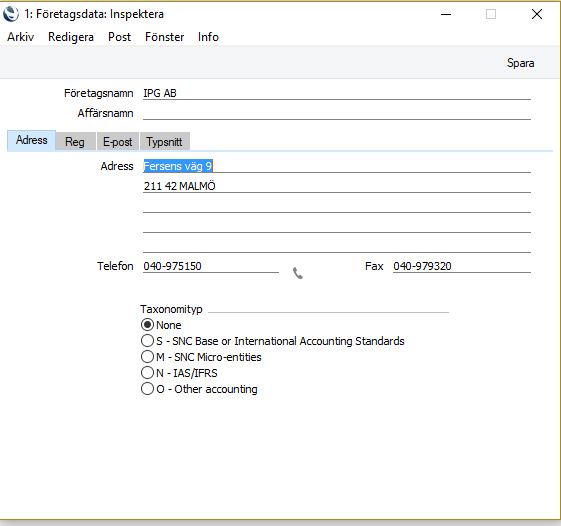Click the Fax number field
561x526 pixels.
tap(462, 266)
